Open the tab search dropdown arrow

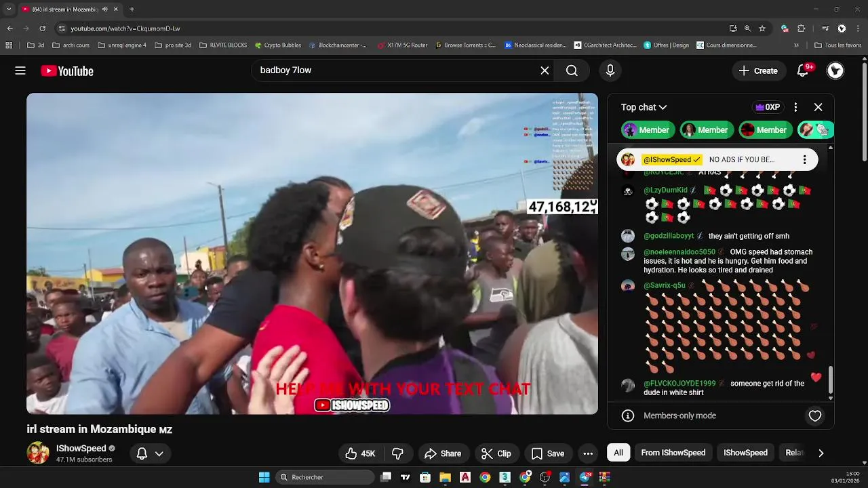pos(9,9)
